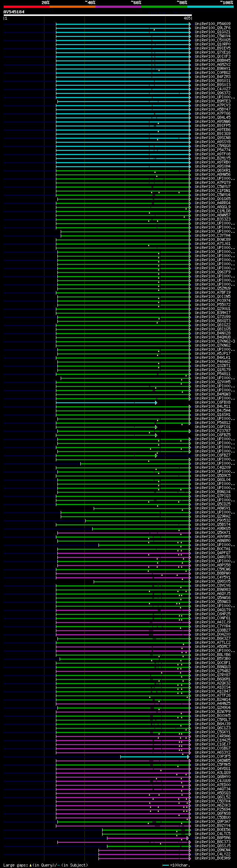Click the green ~80% identity legend segment

[x=164, y=6]
